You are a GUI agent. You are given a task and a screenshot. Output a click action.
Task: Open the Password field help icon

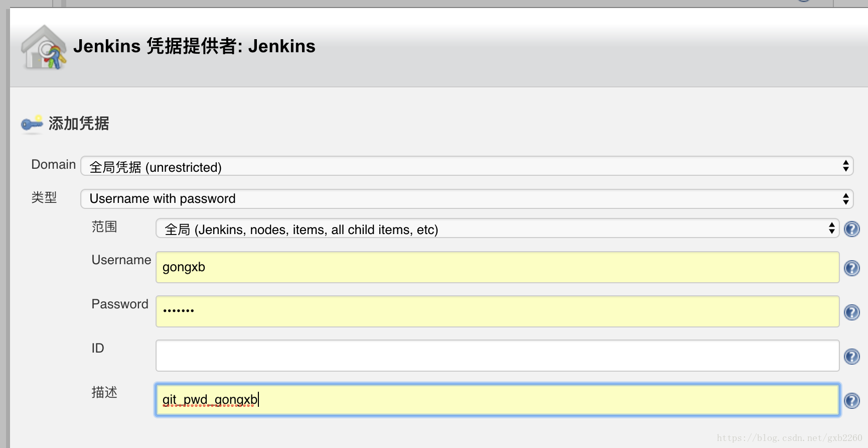click(x=851, y=312)
